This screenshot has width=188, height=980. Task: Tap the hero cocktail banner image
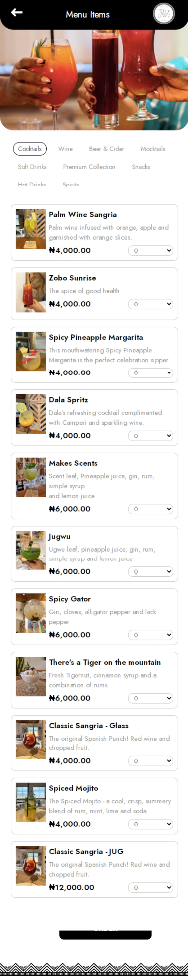click(x=94, y=80)
